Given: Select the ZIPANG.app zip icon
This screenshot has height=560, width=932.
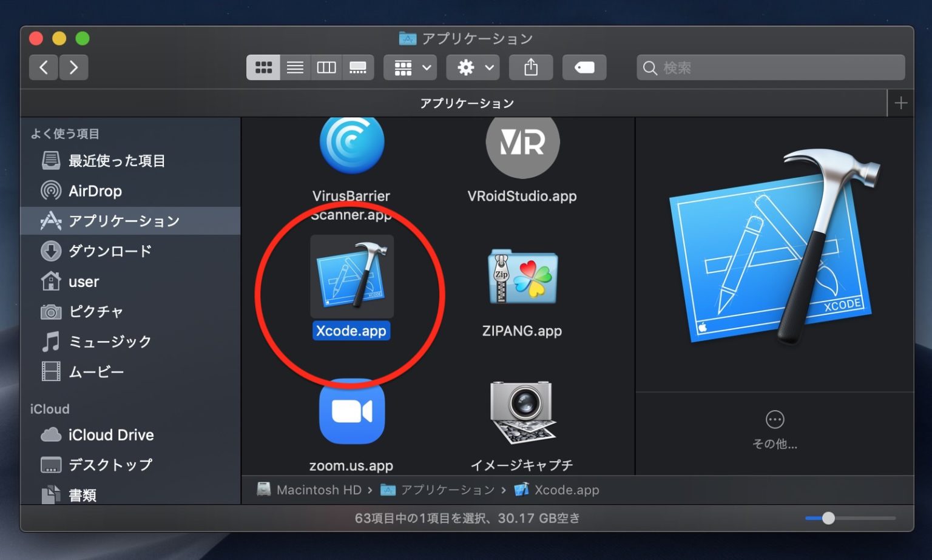Looking at the screenshot, I should tap(522, 279).
